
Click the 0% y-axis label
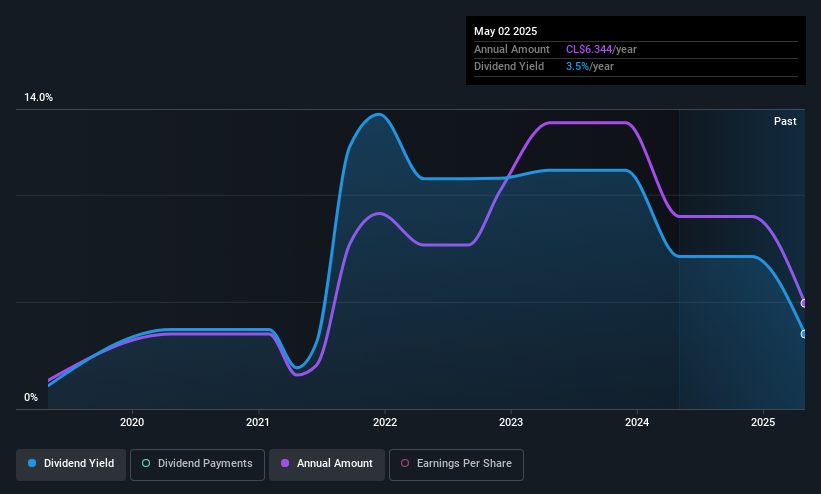click(x=31, y=398)
